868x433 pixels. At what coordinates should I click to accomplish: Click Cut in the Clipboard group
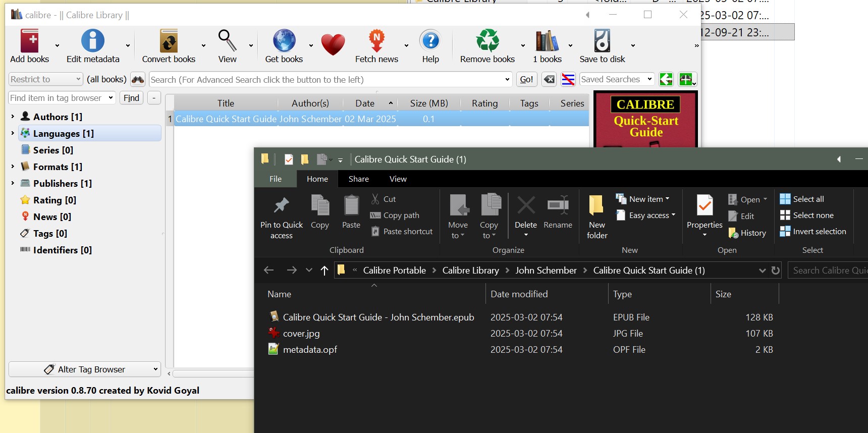[x=384, y=199]
